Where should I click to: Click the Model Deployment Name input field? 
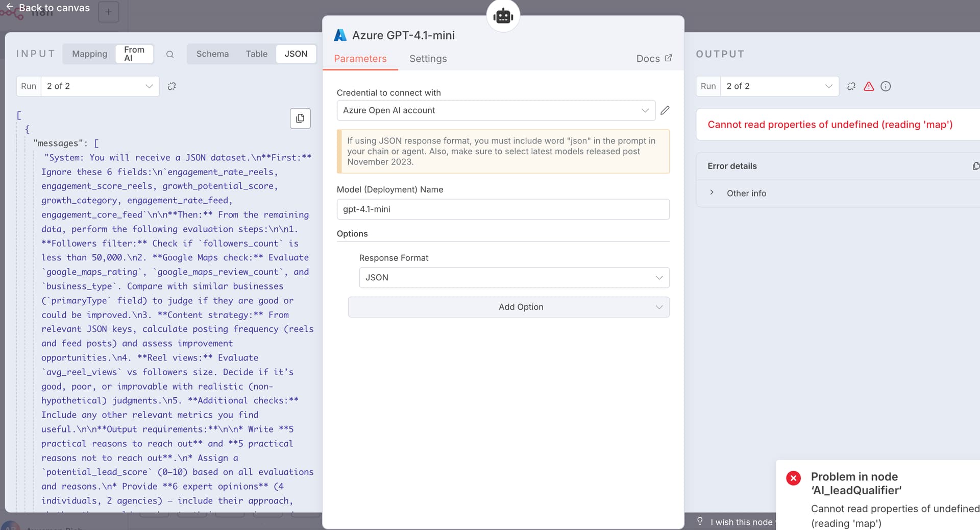[x=503, y=209]
